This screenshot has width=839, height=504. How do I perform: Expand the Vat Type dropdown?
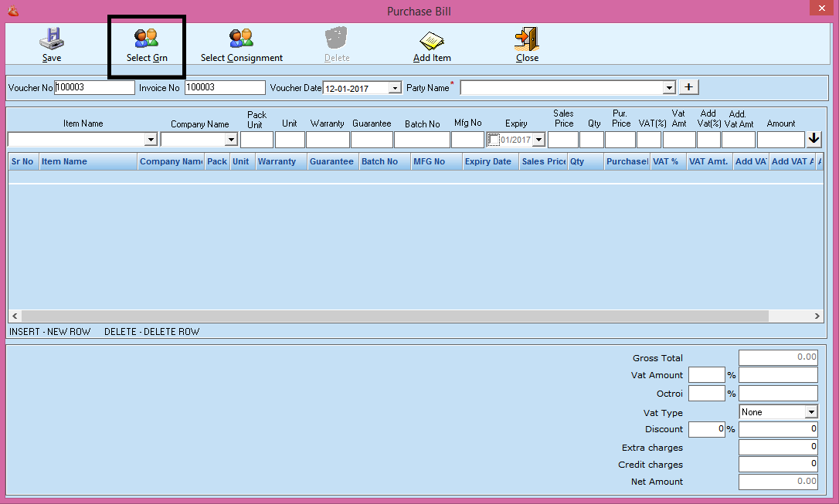811,412
